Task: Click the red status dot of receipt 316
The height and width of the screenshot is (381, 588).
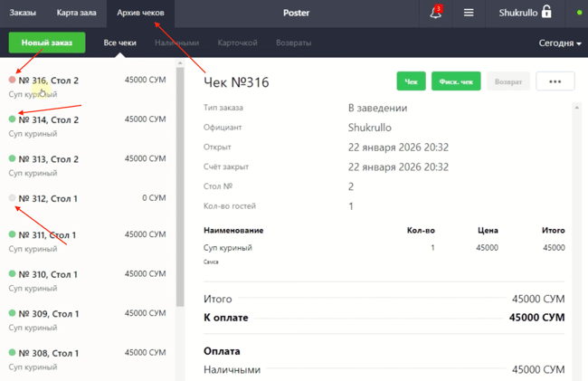Action: 12,81
